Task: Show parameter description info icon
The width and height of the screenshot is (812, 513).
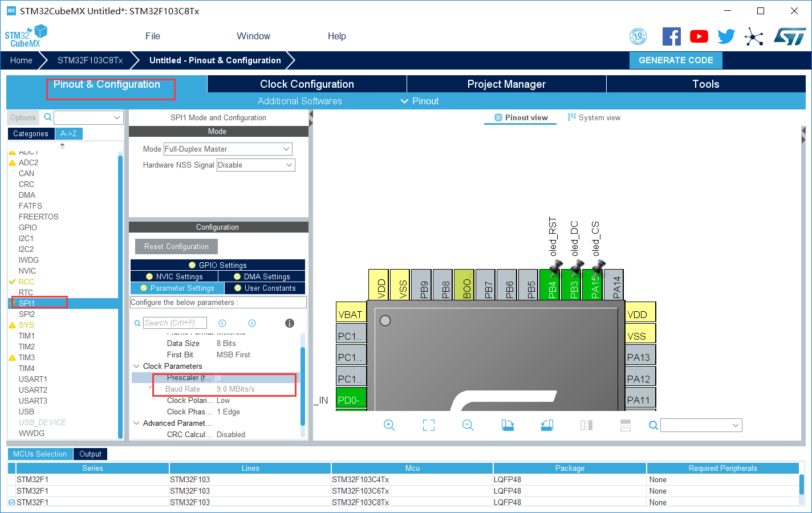Action: coord(290,323)
